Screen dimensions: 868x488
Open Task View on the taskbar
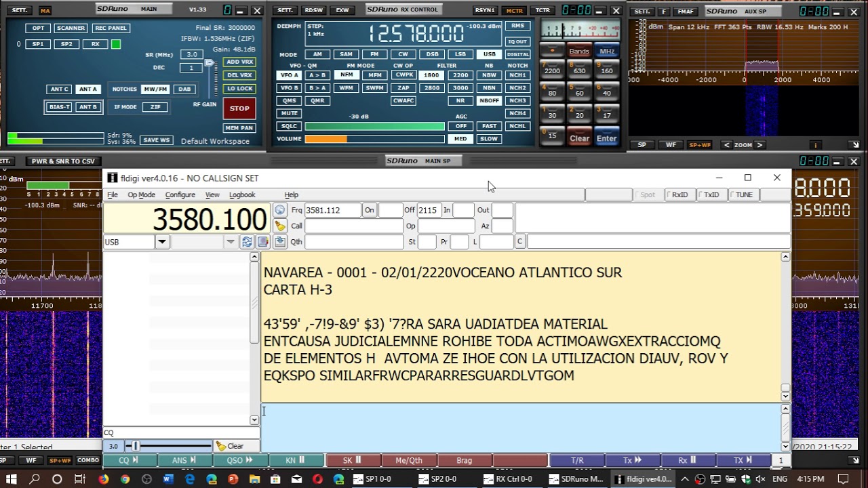[x=79, y=479]
